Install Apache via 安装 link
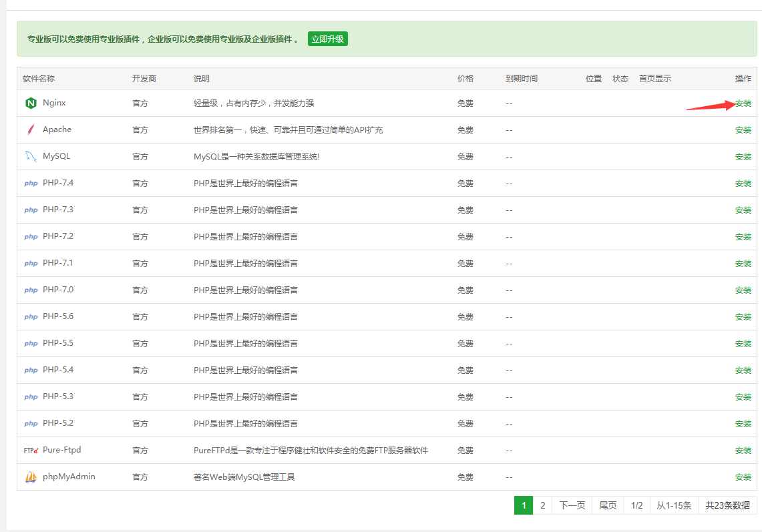 (743, 130)
